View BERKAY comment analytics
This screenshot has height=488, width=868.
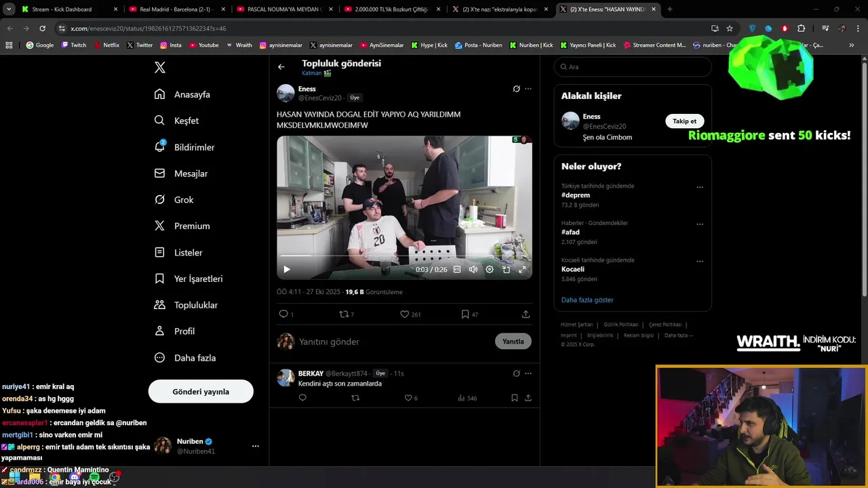467,398
